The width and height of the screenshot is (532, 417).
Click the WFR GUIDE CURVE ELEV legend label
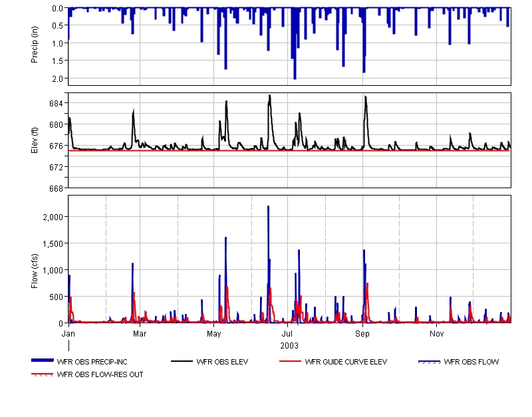pyautogui.click(x=346, y=362)
